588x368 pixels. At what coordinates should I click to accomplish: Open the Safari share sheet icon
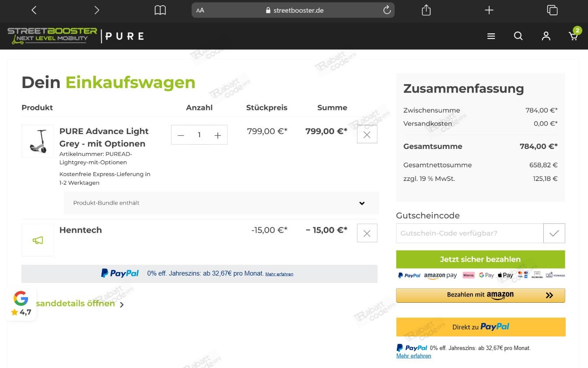pos(426,10)
